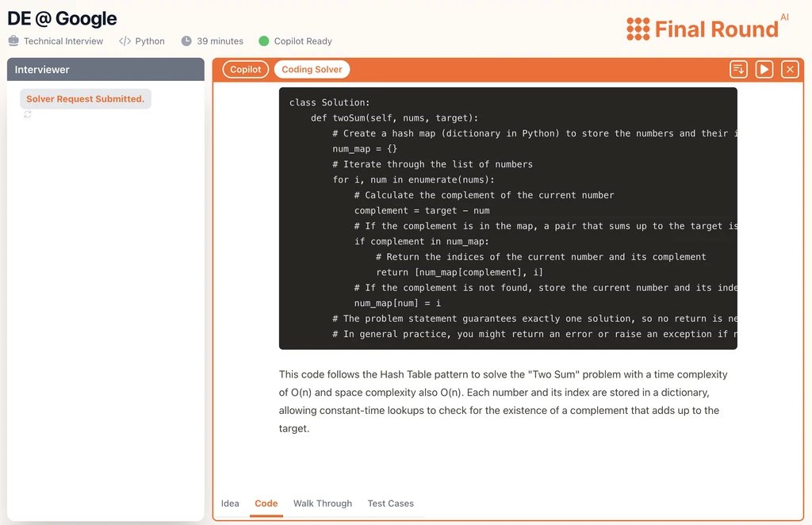Viewport: 812px width, 525px height.
Task: Open the Idea tab
Action: click(x=230, y=504)
